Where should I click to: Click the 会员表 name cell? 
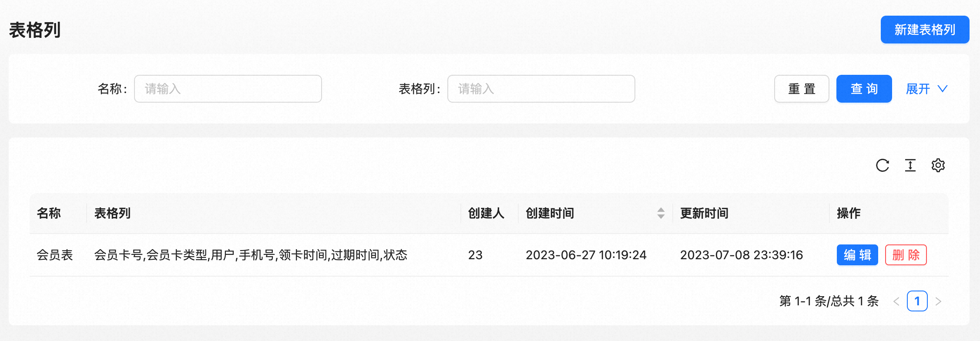55,255
